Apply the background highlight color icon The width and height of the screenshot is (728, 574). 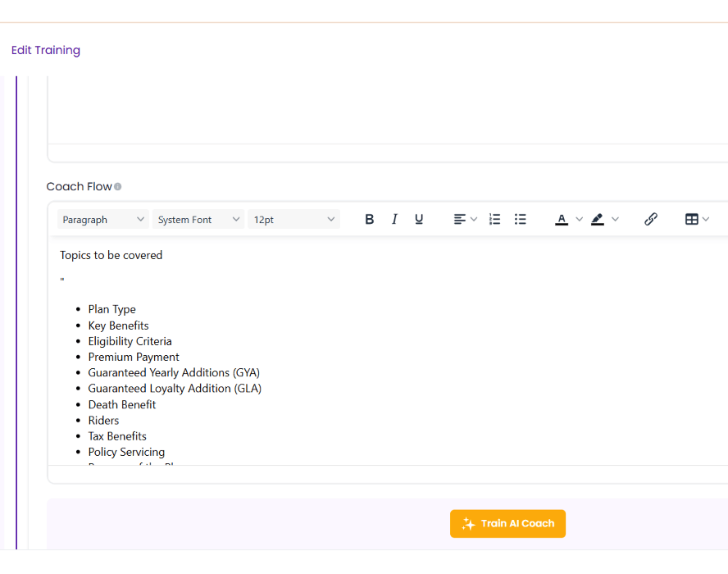(598, 220)
